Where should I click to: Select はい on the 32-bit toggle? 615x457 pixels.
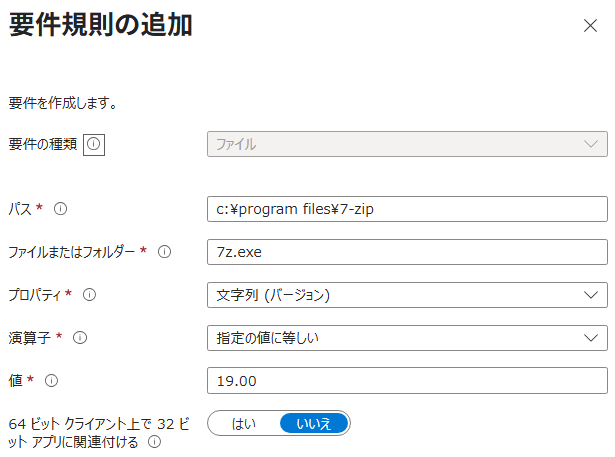pyautogui.click(x=244, y=424)
